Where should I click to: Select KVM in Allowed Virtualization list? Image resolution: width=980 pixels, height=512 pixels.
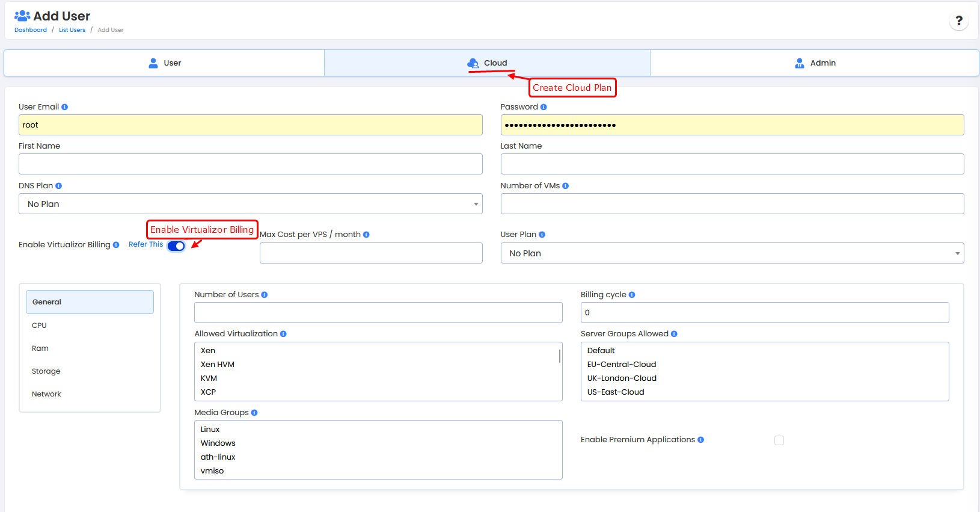(x=209, y=378)
